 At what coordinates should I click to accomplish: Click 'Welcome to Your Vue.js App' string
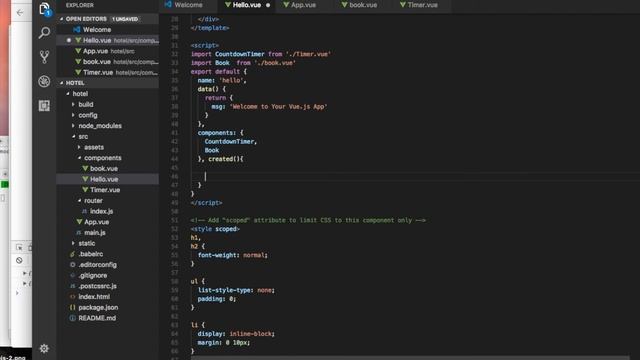pos(278,107)
